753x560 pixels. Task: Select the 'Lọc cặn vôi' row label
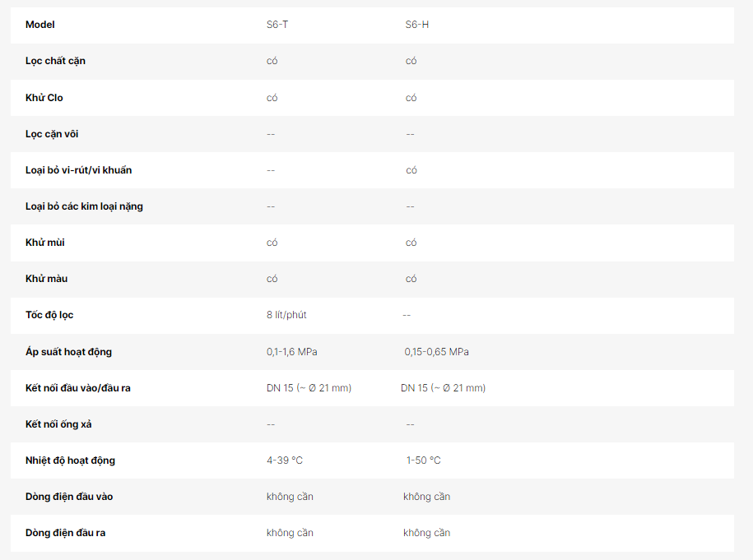click(52, 134)
